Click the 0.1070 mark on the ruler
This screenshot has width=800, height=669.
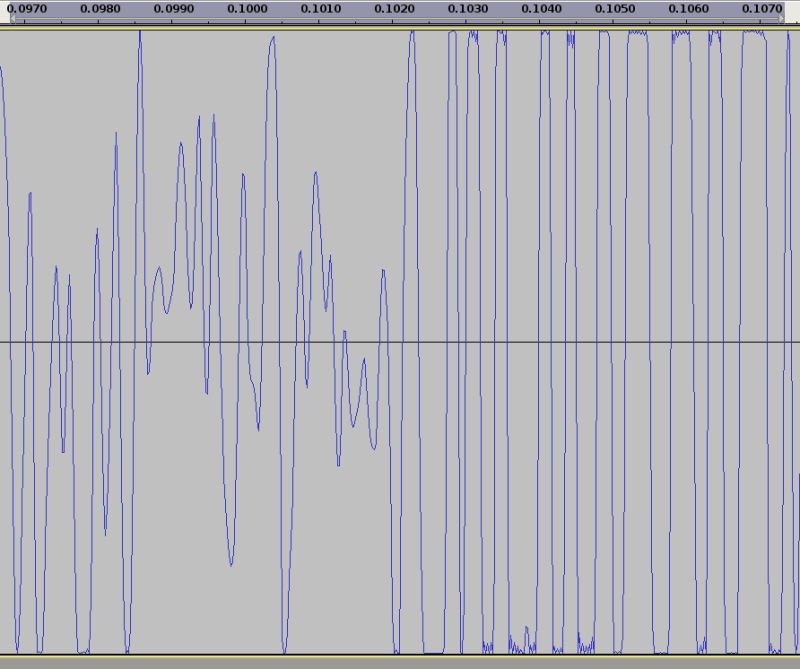[x=762, y=9]
